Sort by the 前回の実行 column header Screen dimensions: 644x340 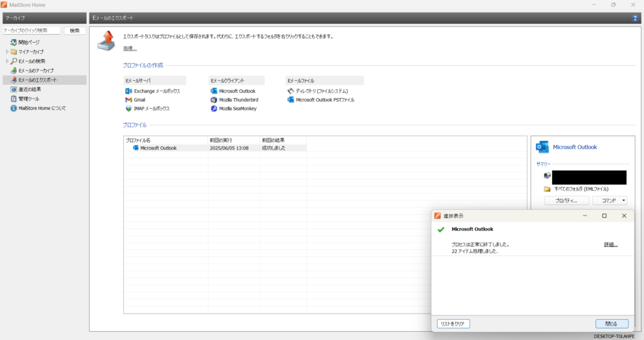(234, 140)
